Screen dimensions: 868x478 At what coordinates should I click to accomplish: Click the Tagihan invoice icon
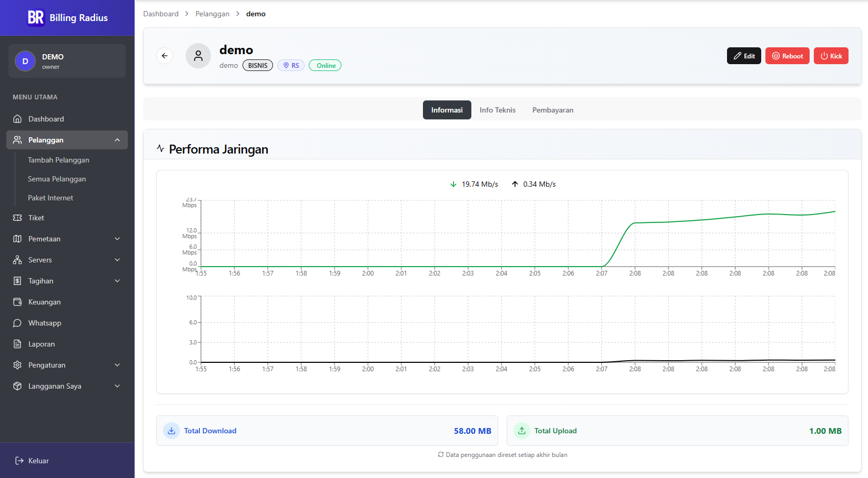pos(17,281)
